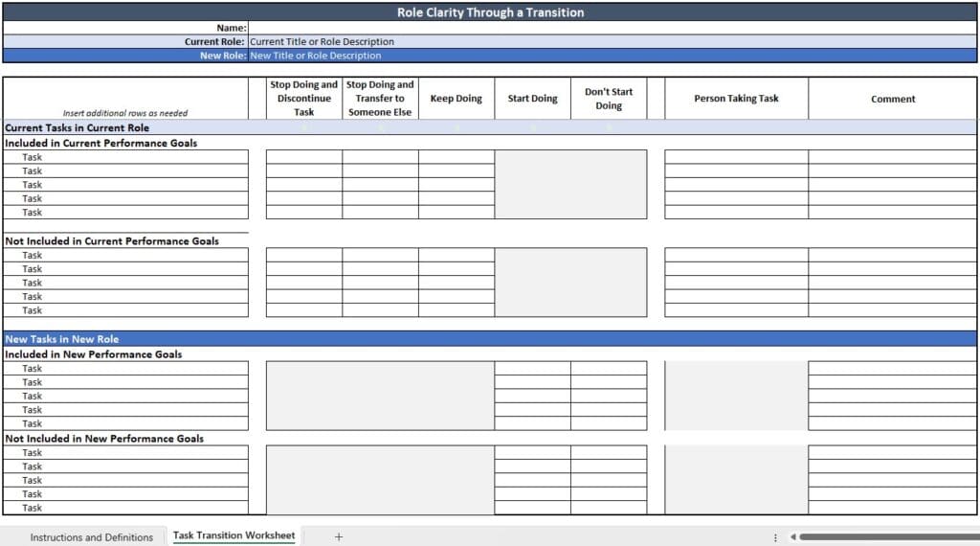The height and width of the screenshot is (546, 980).
Task: Click the Person Taking Task header
Action: click(x=736, y=99)
